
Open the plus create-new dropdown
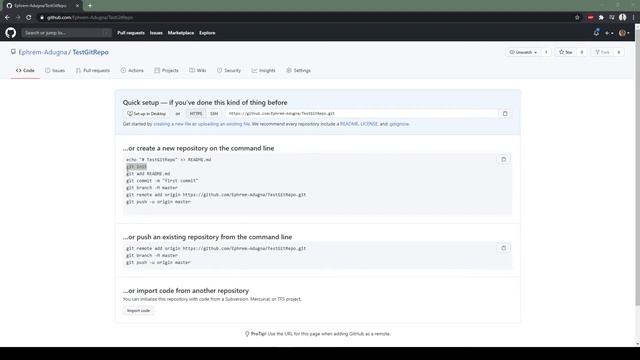coord(609,33)
